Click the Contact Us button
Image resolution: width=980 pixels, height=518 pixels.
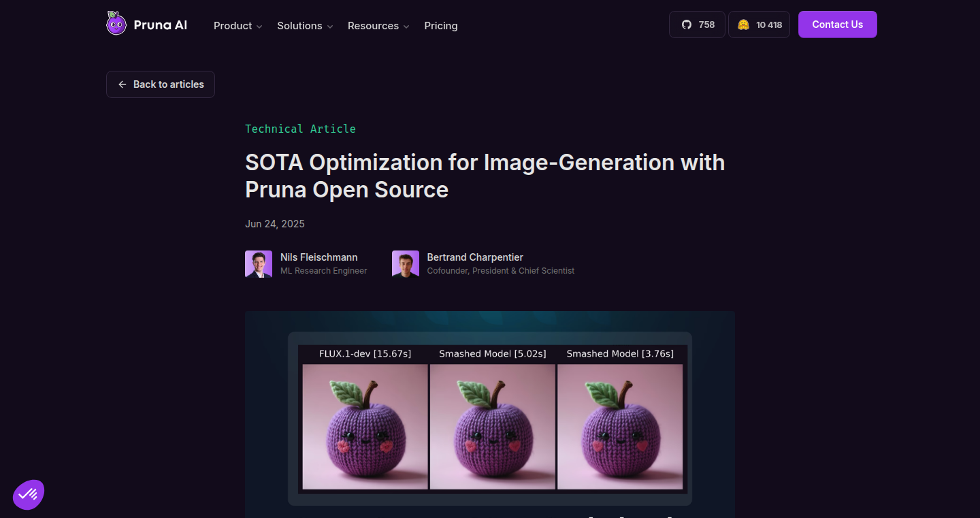point(838,25)
